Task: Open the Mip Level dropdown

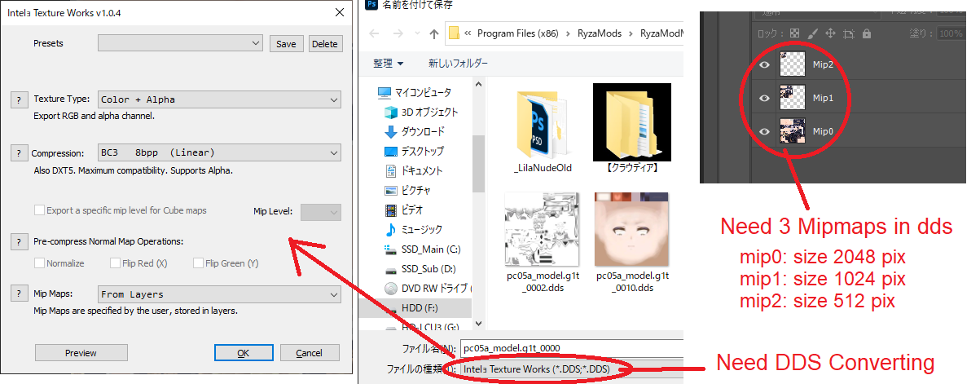Action: pos(321,212)
